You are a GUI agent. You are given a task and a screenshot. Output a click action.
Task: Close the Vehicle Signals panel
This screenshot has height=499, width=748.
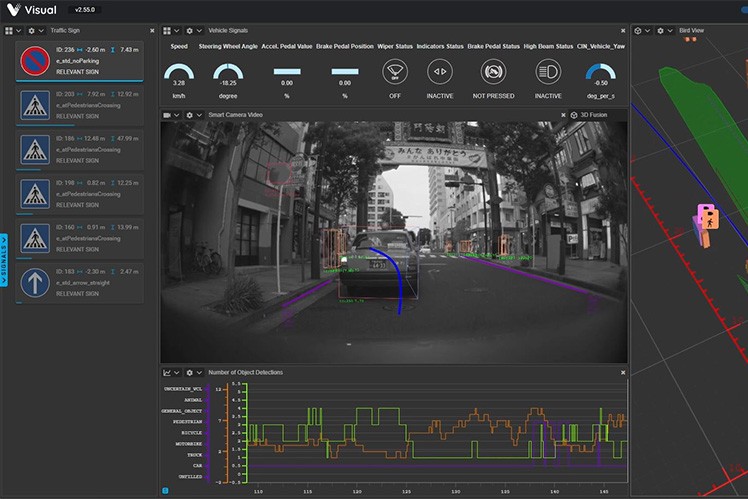coord(623,31)
